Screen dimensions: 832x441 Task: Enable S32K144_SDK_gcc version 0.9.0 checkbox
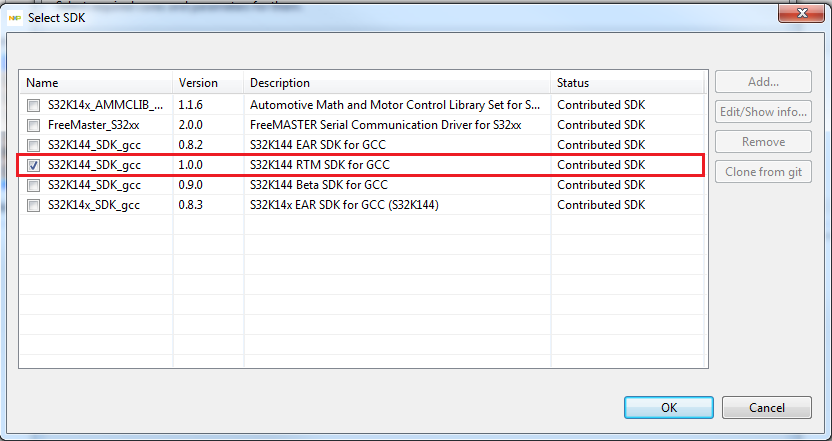pyautogui.click(x=33, y=186)
